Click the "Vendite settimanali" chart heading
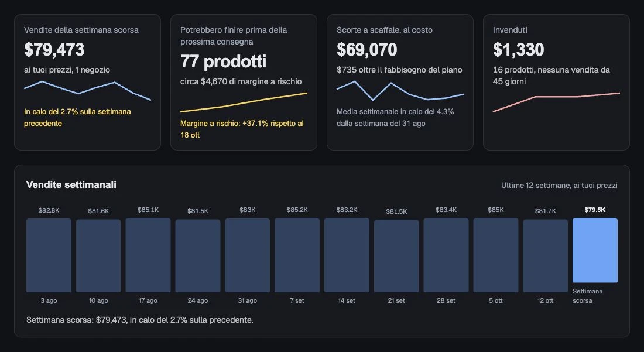 coord(71,185)
